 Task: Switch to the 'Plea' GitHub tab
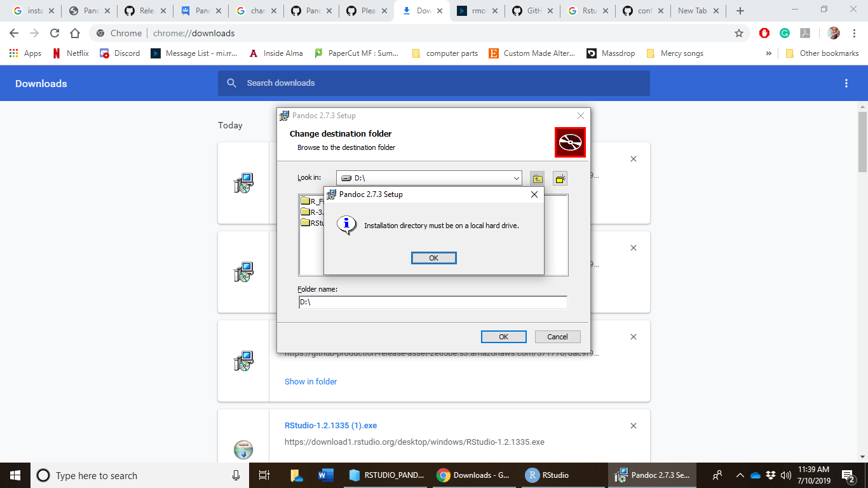pyautogui.click(x=367, y=11)
